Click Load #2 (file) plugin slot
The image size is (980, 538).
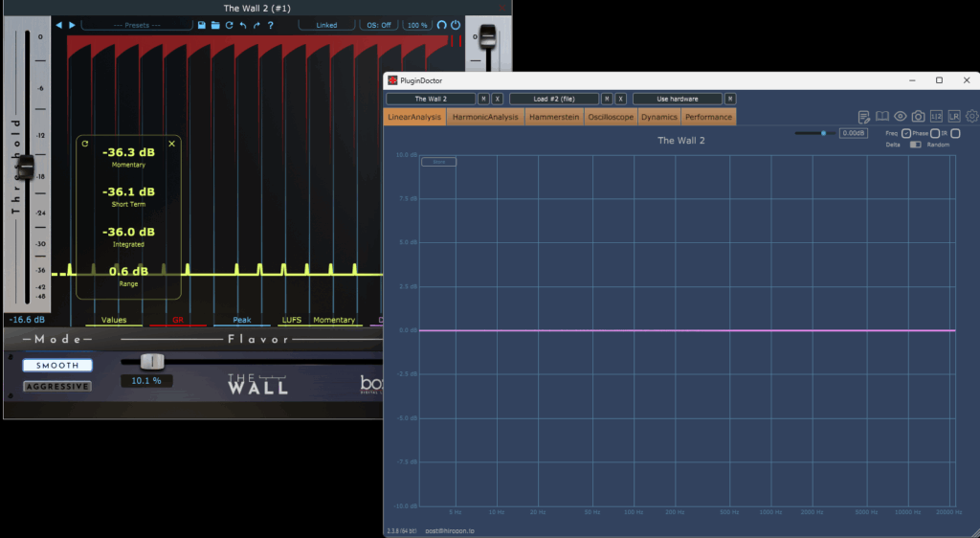pyautogui.click(x=554, y=99)
